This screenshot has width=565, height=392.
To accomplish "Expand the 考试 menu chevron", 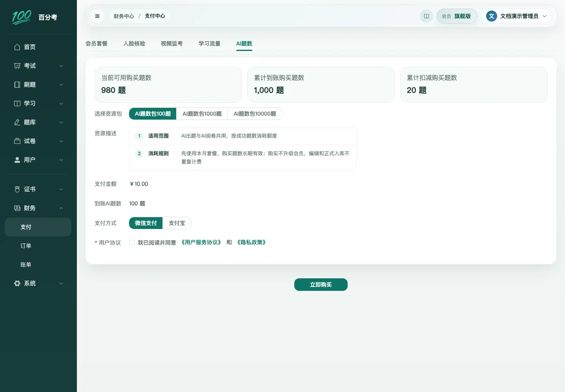I will (x=61, y=66).
